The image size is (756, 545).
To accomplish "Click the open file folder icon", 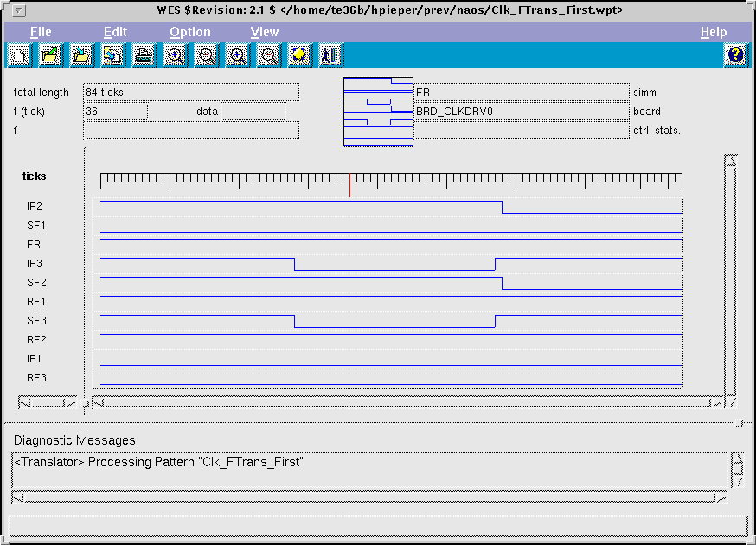I will [x=50, y=55].
